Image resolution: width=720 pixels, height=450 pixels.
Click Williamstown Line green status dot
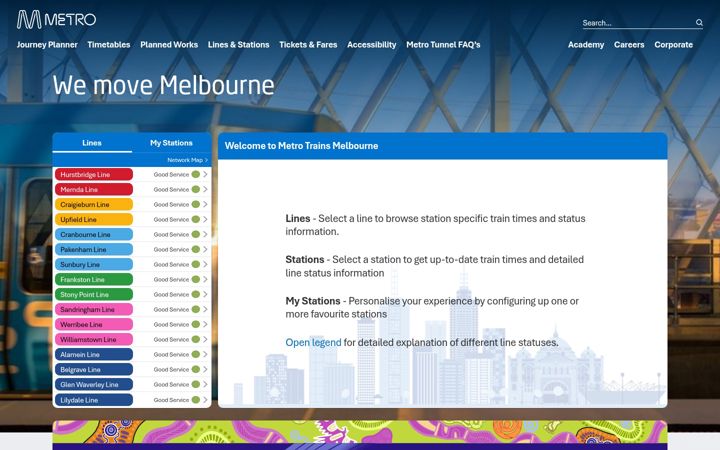point(196,339)
